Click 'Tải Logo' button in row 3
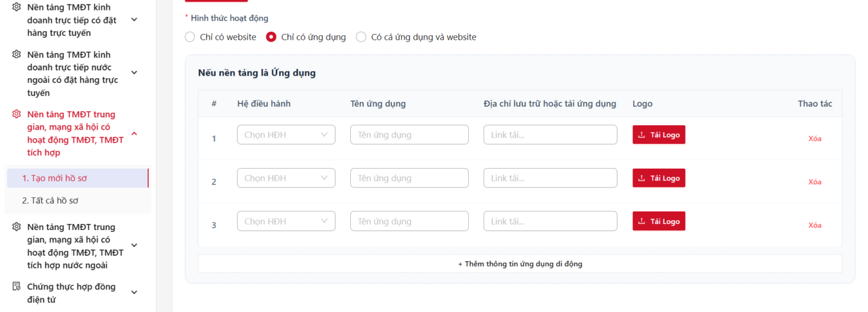This screenshot has width=868, height=312. pos(658,221)
